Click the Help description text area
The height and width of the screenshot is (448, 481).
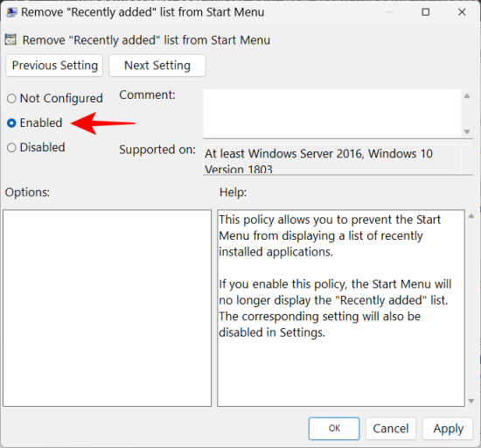click(341, 308)
